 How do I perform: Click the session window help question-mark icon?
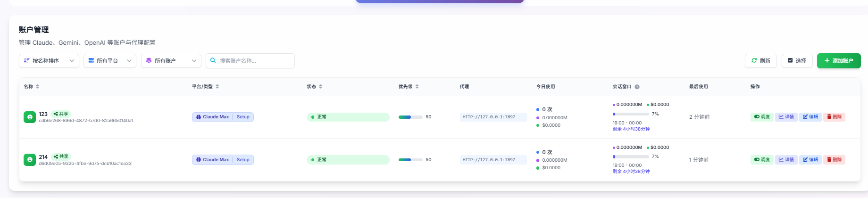click(x=637, y=87)
